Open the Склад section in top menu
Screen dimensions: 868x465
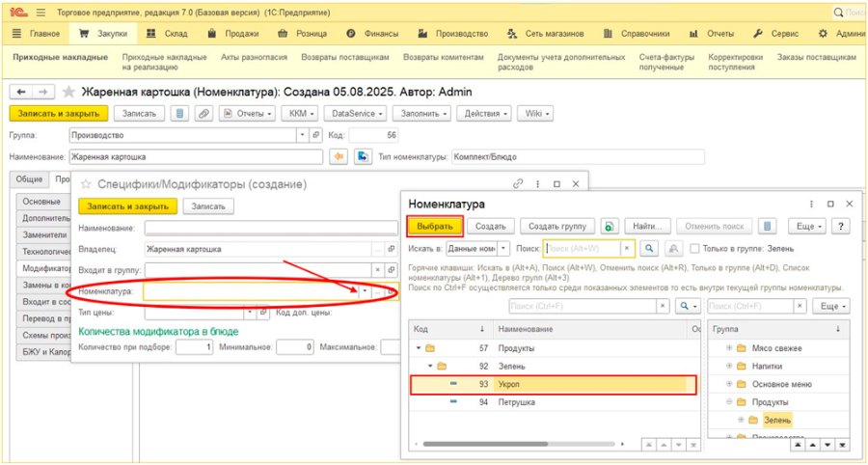pyautogui.click(x=167, y=34)
